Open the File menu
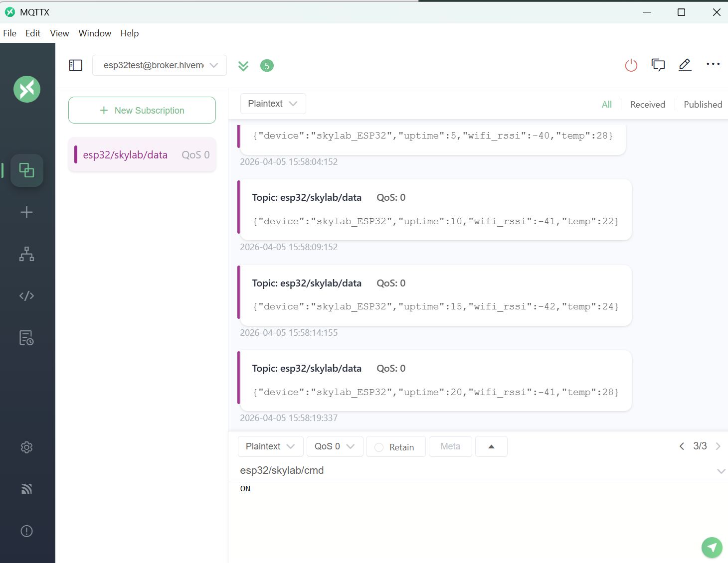This screenshot has width=728, height=563. point(9,33)
